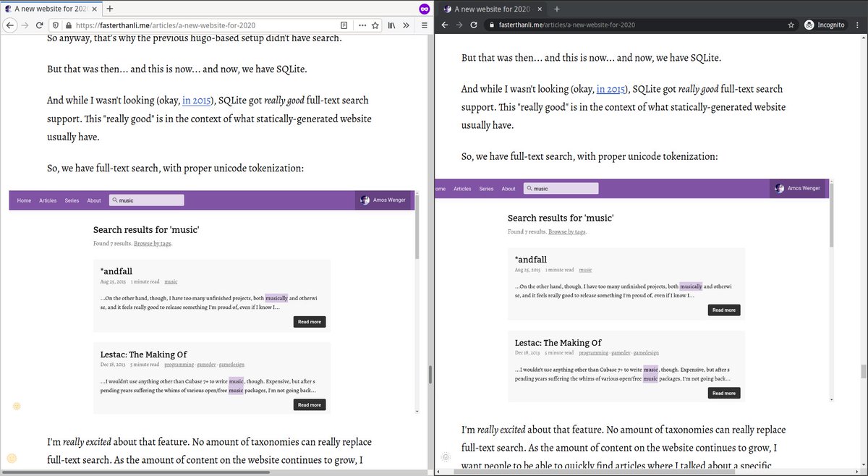Close the Firefox tab

pos(95,9)
